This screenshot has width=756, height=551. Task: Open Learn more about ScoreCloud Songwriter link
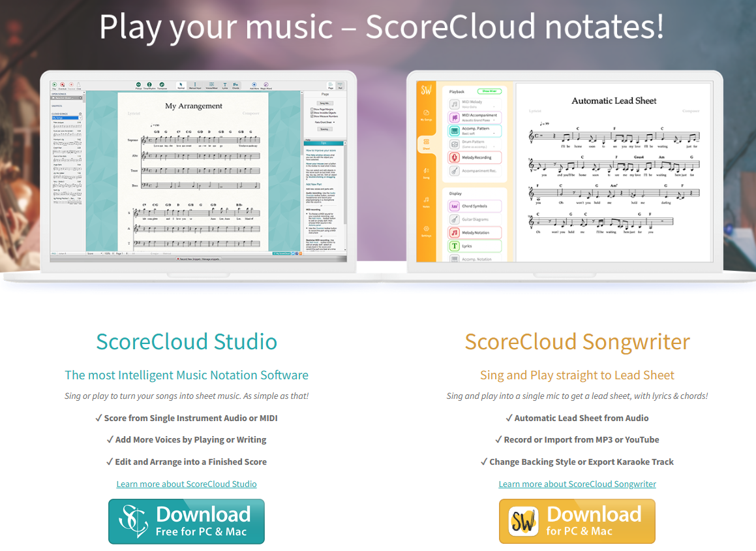[x=577, y=484]
